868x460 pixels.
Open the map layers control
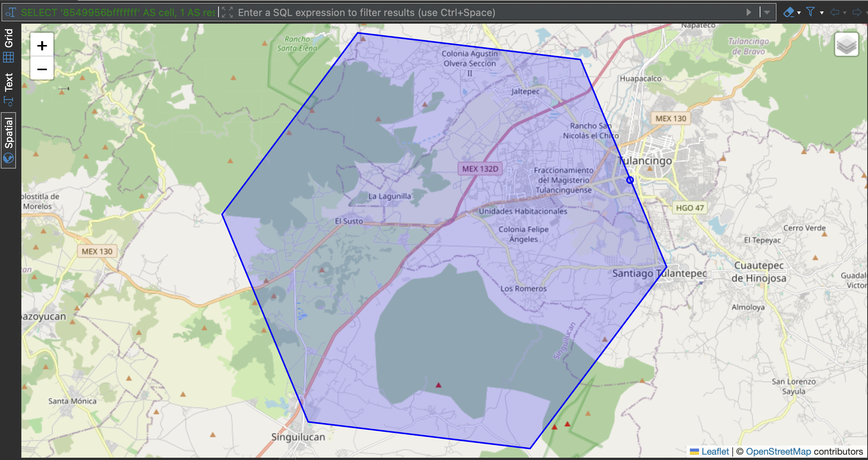pyautogui.click(x=846, y=45)
